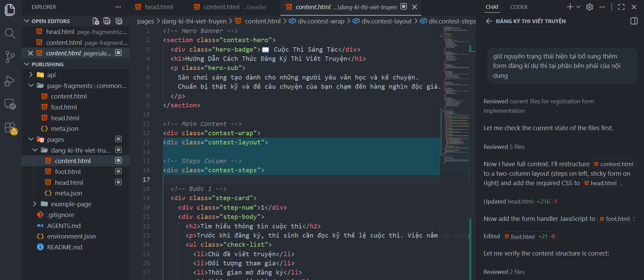Close content.html in Open Editors list
Viewport: 644px width, 280px height.
click(30, 53)
